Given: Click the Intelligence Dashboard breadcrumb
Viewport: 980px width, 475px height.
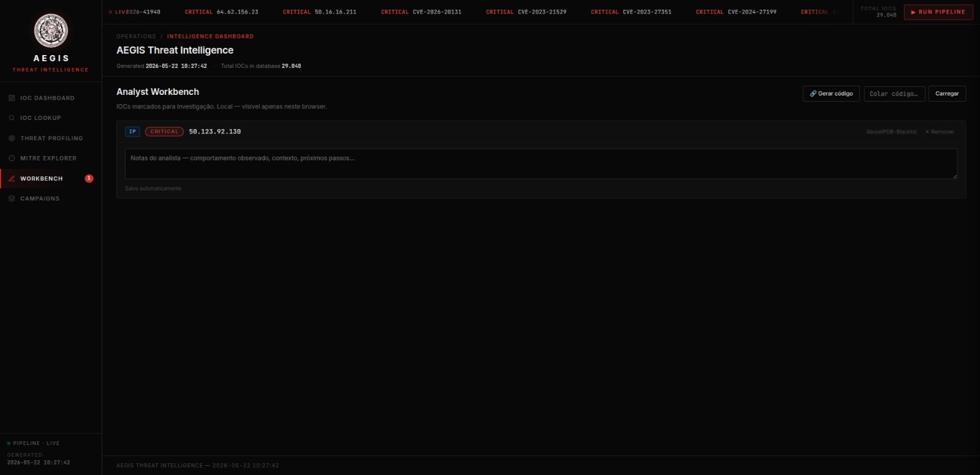Looking at the screenshot, I should point(210,37).
